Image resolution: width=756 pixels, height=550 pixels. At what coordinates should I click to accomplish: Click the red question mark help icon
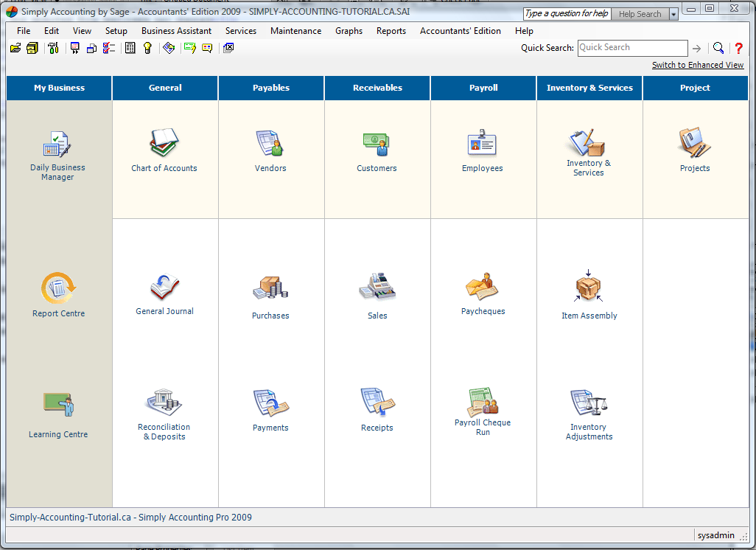pyautogui.click(x=738, y=48)
